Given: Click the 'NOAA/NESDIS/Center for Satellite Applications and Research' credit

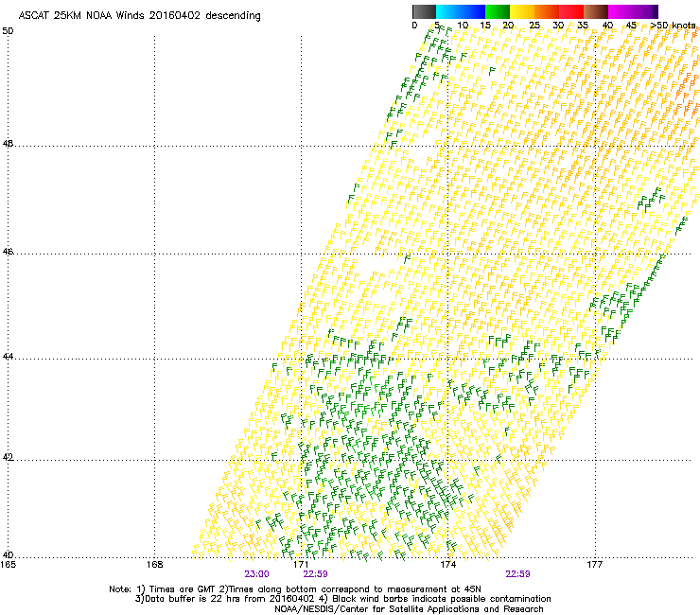Looking at the screenshot, I should click(x=409, y=609).
